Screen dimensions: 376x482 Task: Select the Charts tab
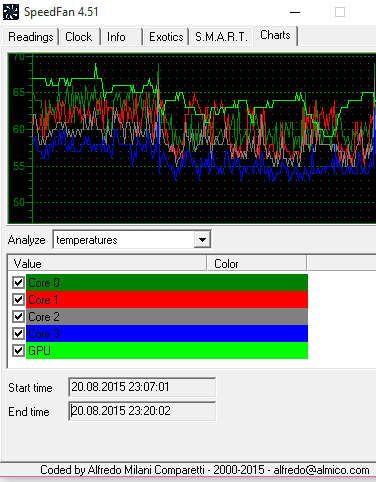click(x=275, y=35)
